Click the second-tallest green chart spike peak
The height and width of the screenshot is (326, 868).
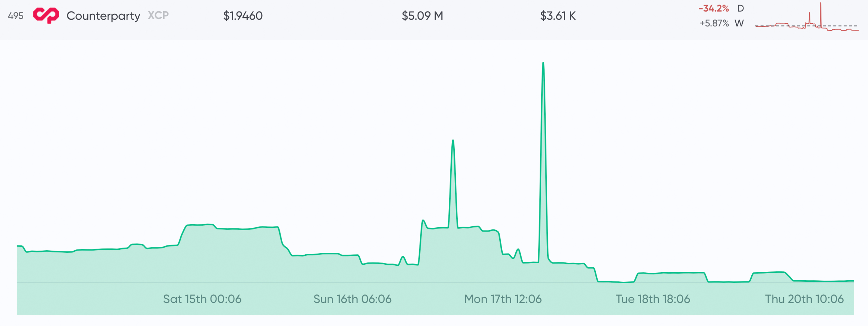[453, 141]
